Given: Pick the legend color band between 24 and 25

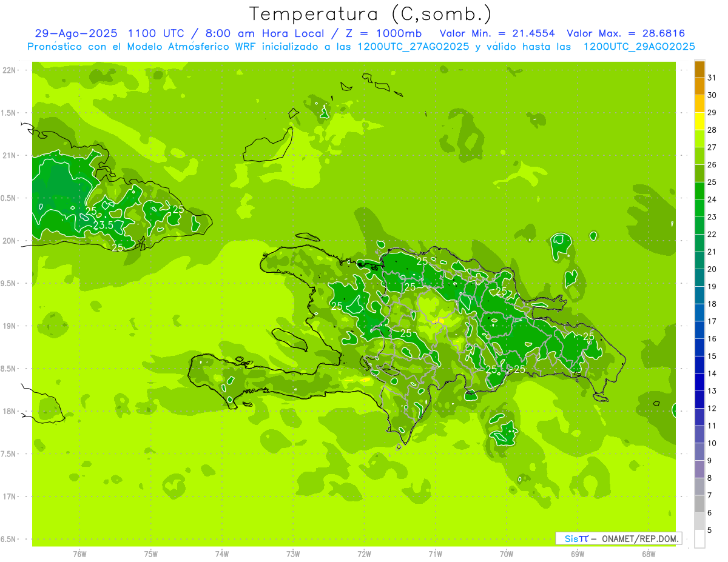Looking at the screenshot, I should coord(699,190).
